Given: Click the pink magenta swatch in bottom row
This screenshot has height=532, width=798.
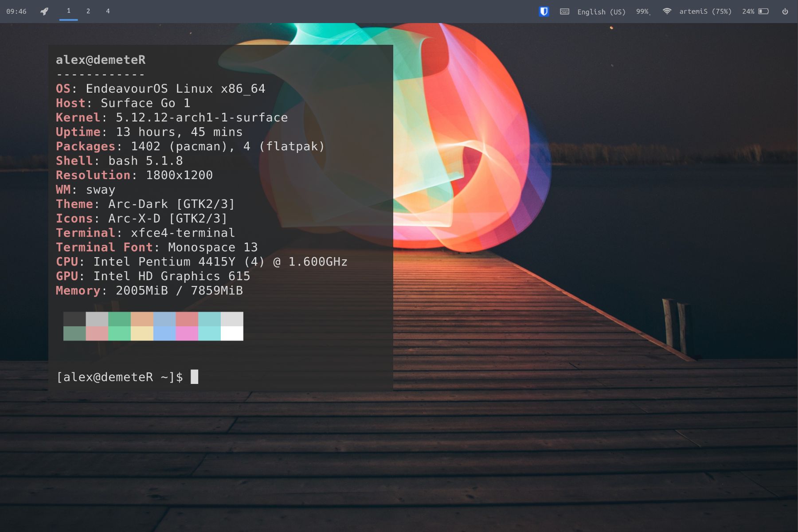Looking at the screenshot, I should tap(187, 333).
